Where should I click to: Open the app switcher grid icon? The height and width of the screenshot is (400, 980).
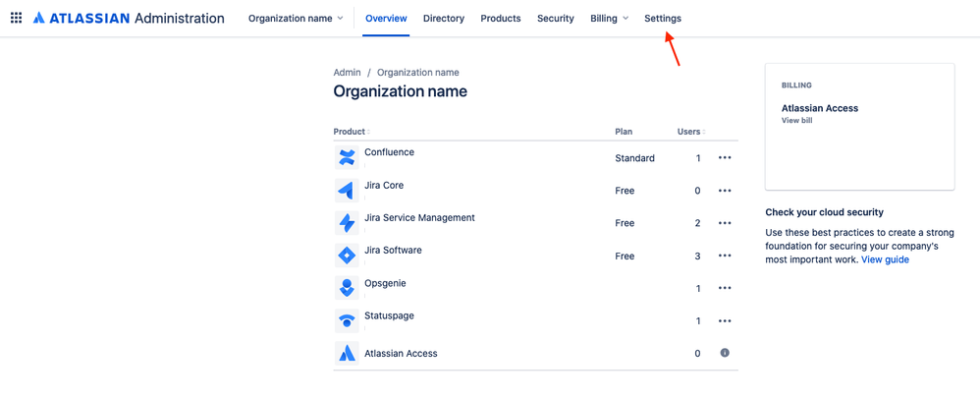(x=17, y=18)
